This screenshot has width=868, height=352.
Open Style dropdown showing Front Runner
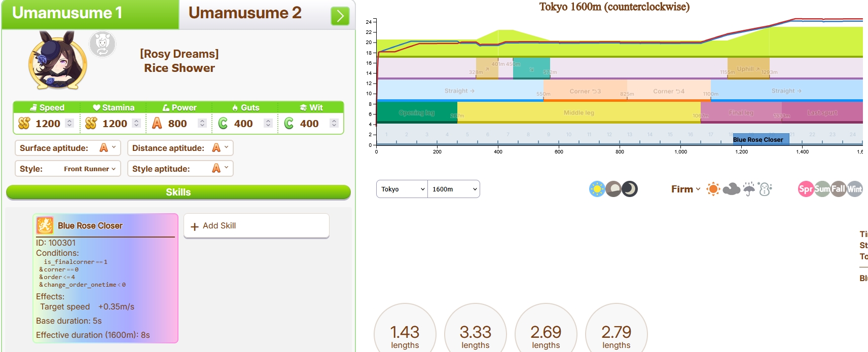(68, 169)
